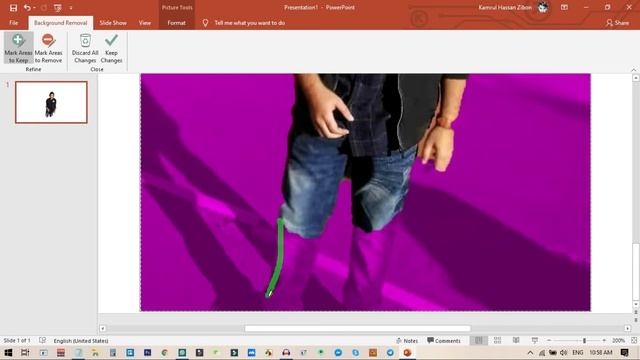Start Slide Show from status bar

point(534,340)
